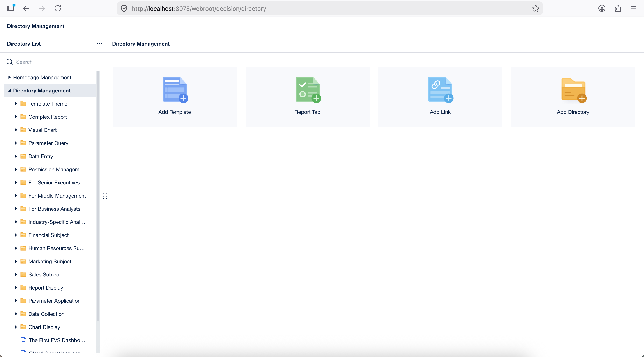Screen dimensions: 644x357
Task: Select the Chart Display folder
Action: tap(50, 327)
